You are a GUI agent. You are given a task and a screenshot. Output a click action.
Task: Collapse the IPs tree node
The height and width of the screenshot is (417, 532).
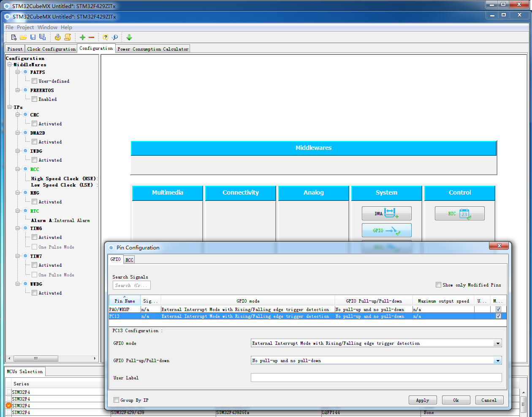pyautogui.click(x=9, y=107)
